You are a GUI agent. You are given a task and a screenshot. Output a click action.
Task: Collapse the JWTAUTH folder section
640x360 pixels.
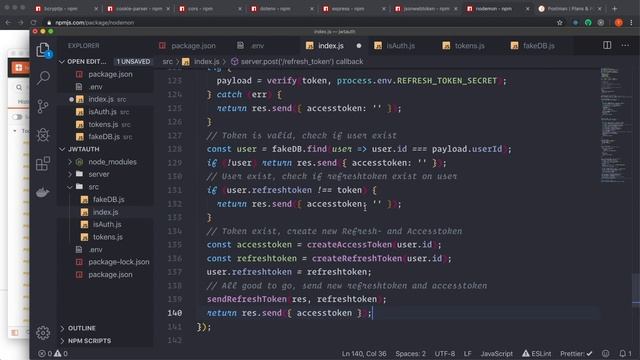pos(62,149)
